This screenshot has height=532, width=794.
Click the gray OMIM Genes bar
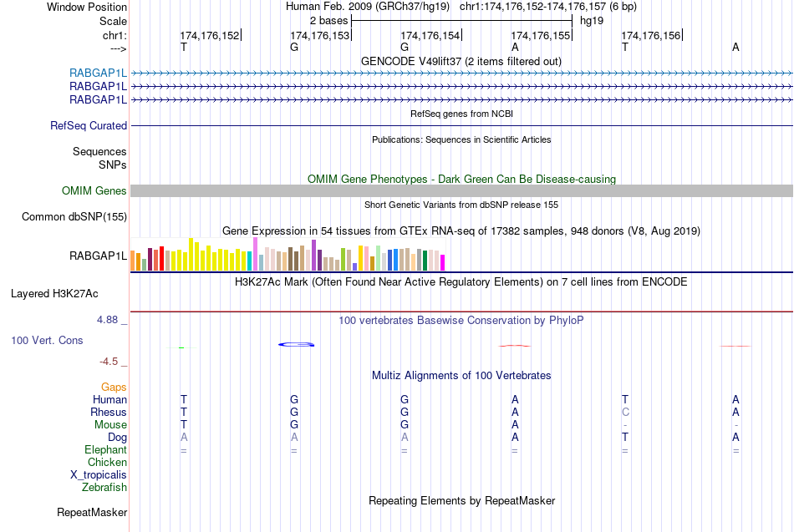(461, 190)
